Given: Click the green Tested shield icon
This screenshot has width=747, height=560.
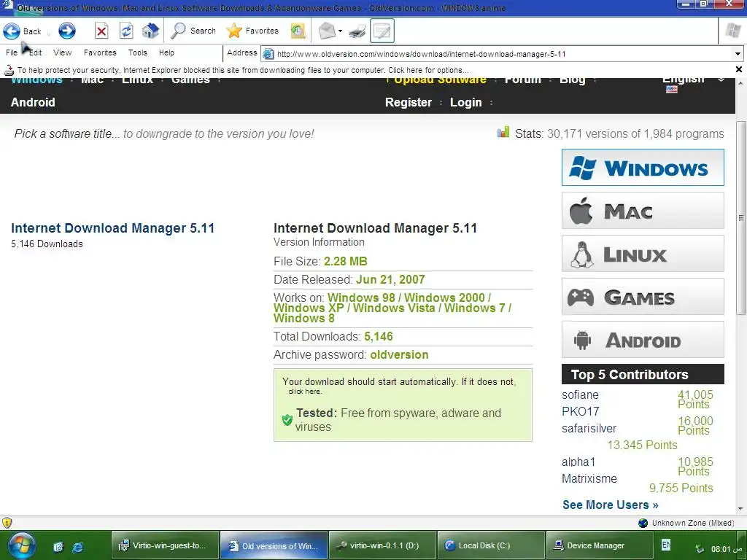Looking at the screenshot, I should (287, 419).
